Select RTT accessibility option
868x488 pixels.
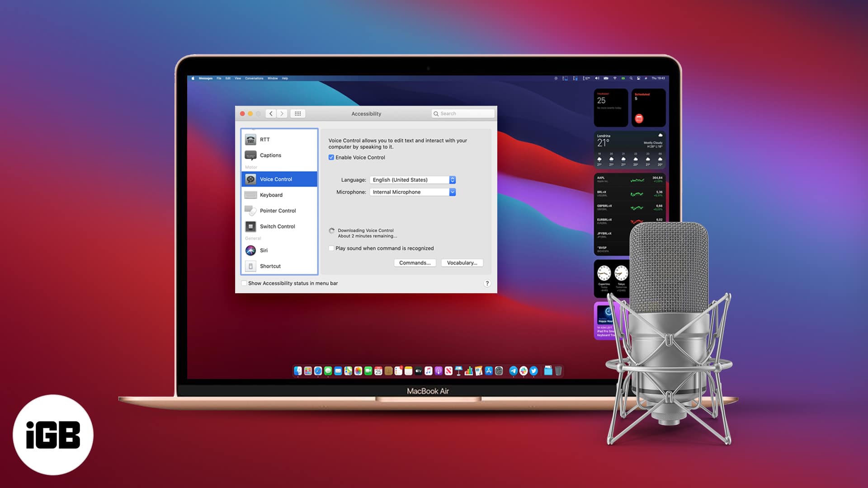click(x=279, y=139)
